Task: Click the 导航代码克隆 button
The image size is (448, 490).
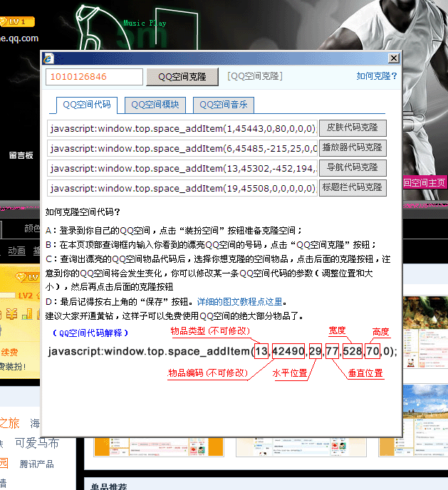Action: [x=353, y=168]
